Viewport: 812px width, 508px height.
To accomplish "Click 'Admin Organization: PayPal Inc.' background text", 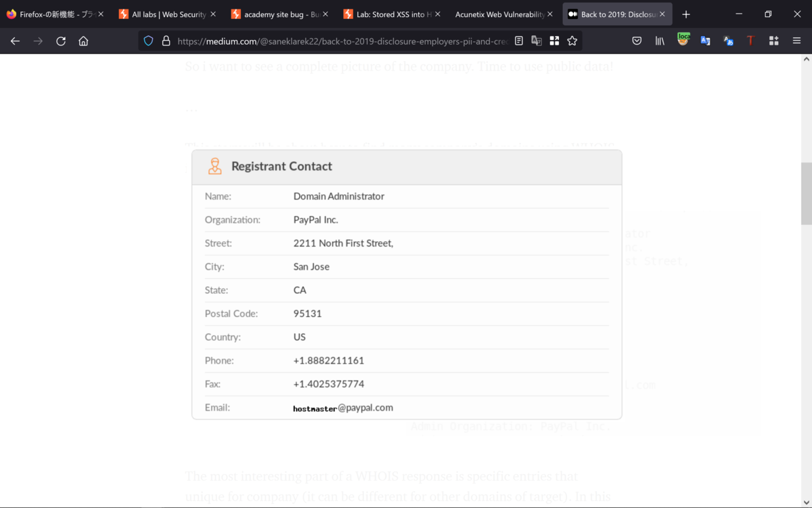I will click(511, 427).
